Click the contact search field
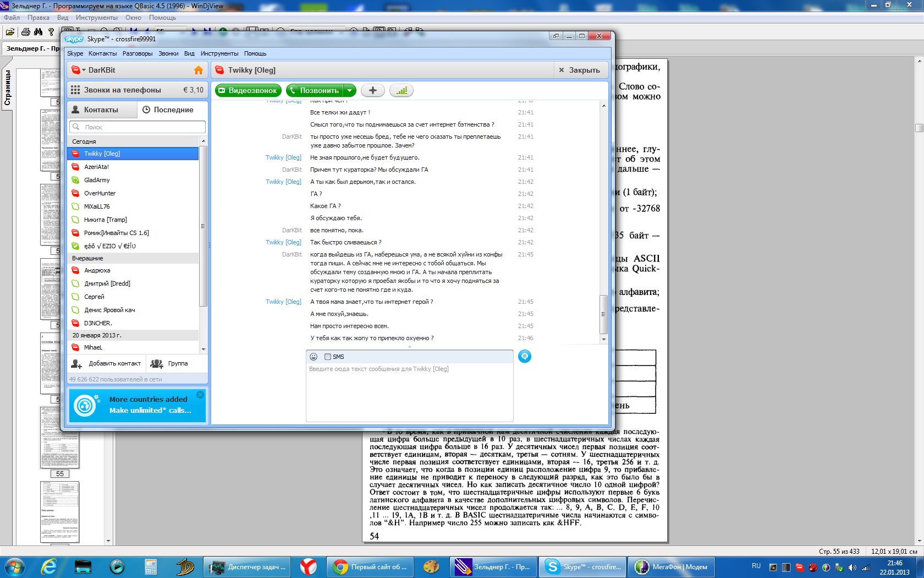924x578 pixels. click(137, 127)
